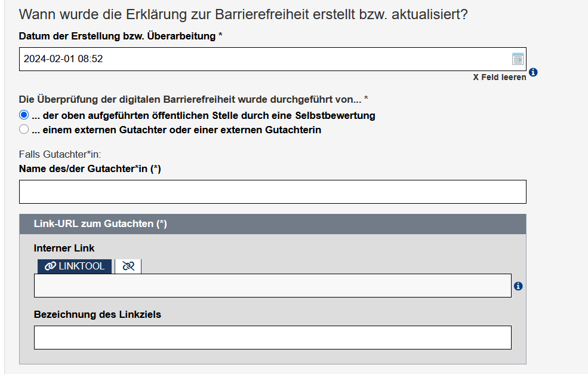Choose the externer Gutachter radio option

coord(23,128)
